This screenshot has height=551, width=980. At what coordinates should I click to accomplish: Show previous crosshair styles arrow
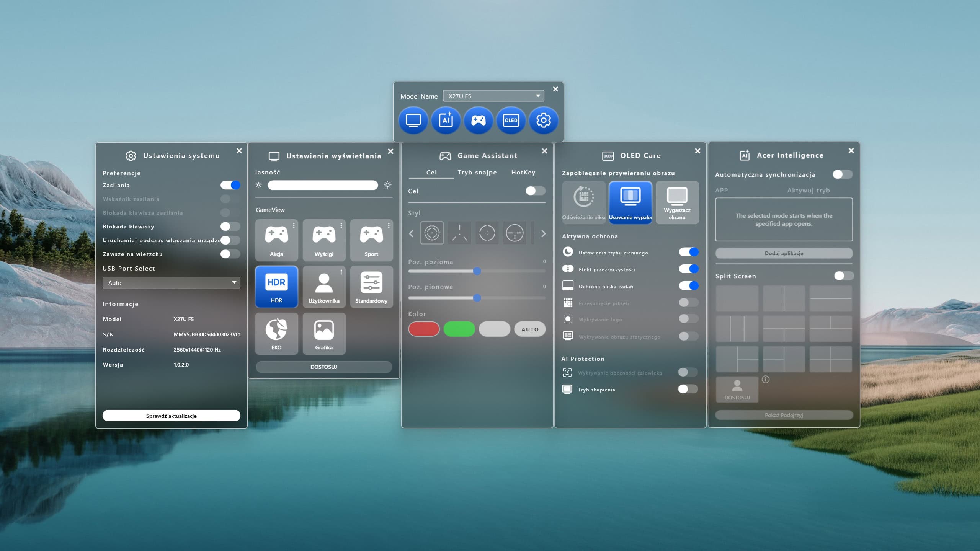(412, 233)
